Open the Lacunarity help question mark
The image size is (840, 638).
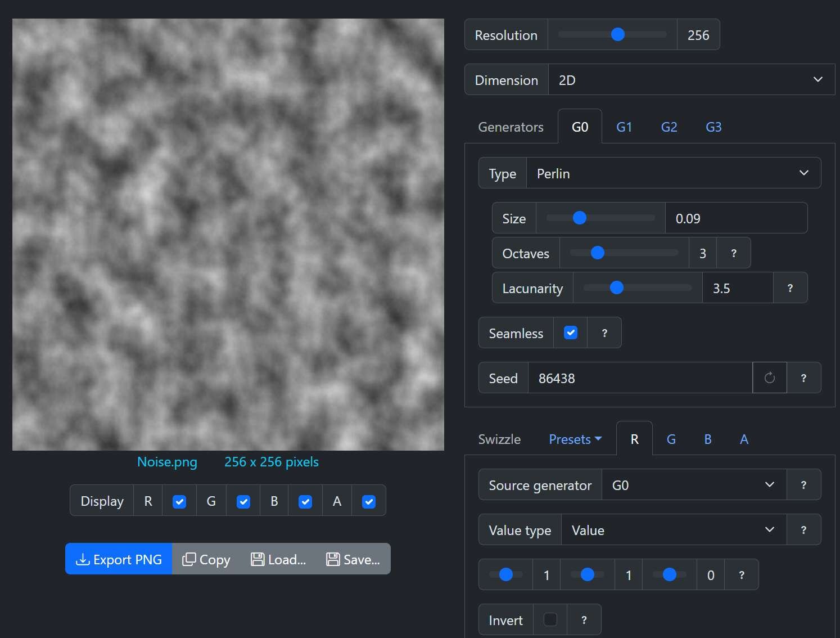coord(790,287)
